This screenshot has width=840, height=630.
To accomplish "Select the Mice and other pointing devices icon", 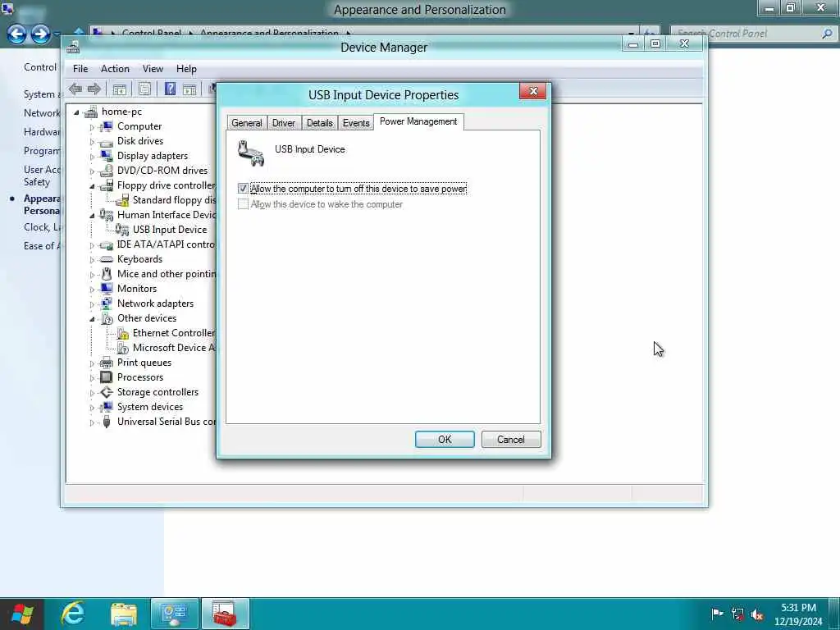I will coord(107,274).
